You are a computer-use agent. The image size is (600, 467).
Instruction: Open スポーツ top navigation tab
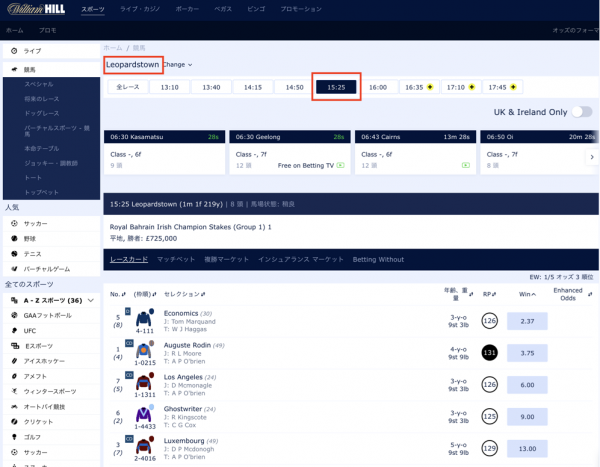click(x=93, y=9)
